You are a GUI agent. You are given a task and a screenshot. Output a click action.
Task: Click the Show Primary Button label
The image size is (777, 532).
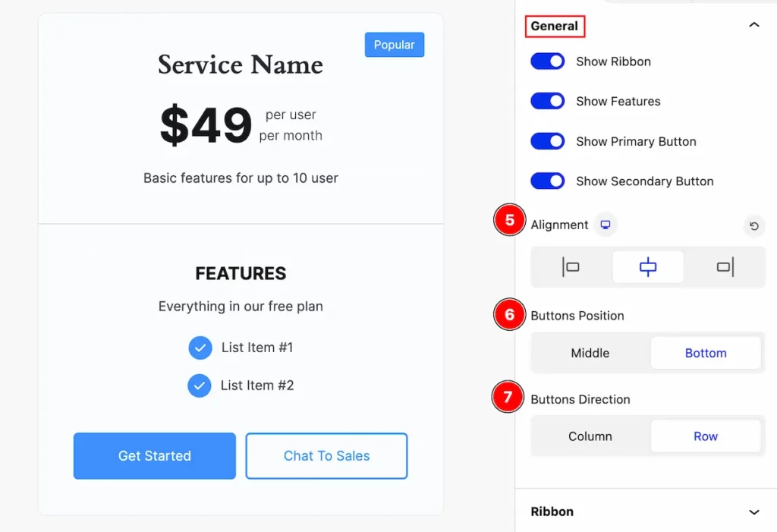tap(637, 141)
